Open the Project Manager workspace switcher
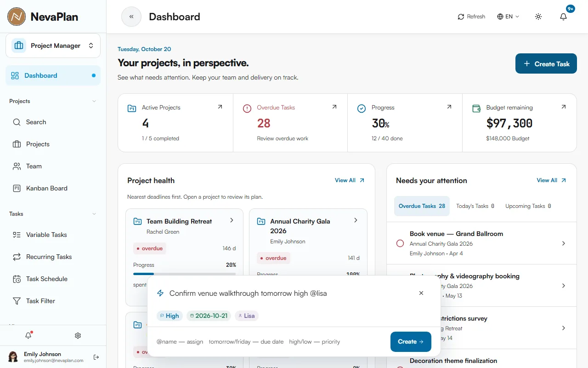Image resolution: width=588 pixels, height=368 pixels. point(53,46)
